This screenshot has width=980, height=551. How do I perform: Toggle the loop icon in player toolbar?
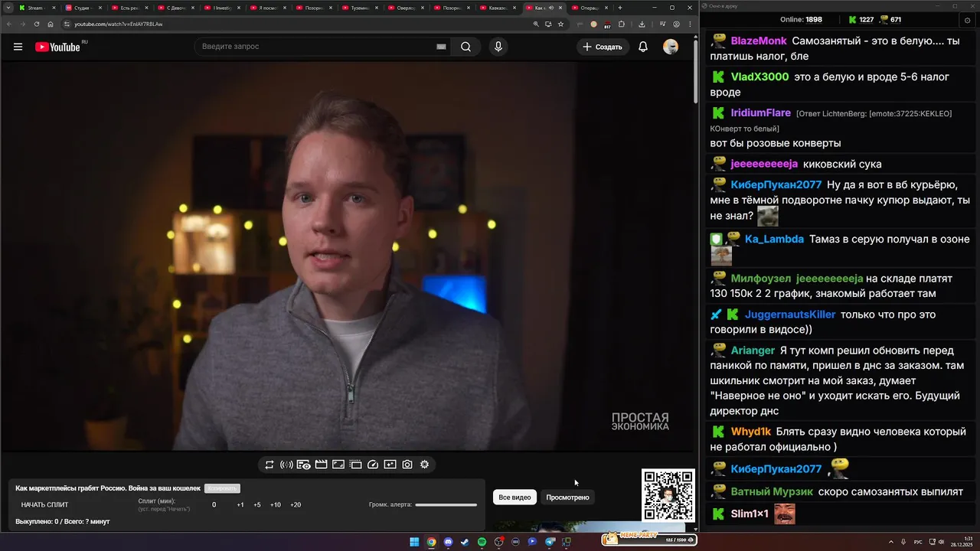[269, 465]
